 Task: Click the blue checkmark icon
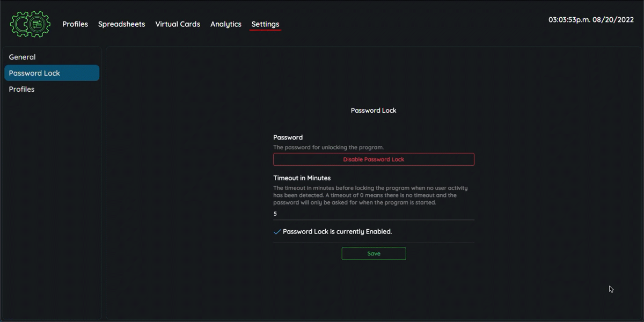[277, 232]
